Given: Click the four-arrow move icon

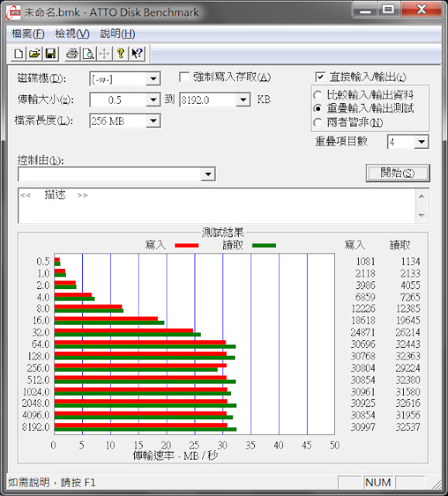Looking at the screenshot, I should click(x=105, y=53).
